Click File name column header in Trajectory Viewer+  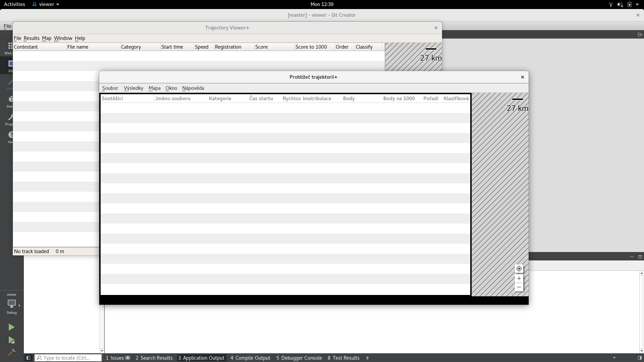coord(93,47)
